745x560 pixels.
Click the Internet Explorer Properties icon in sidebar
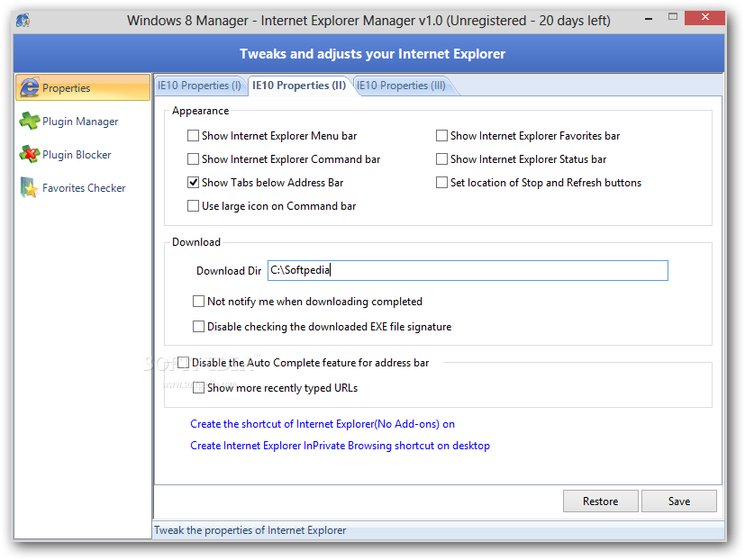coord(30,87)
